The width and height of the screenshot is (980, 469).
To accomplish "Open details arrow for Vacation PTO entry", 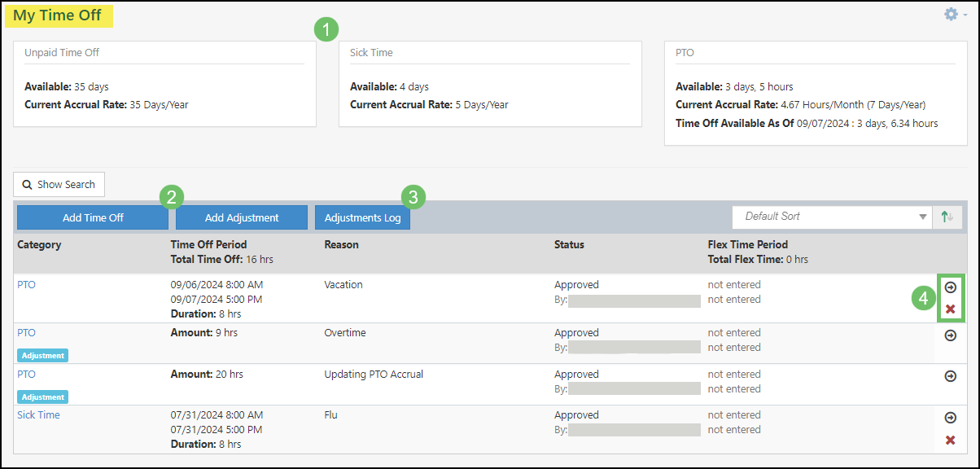I will pyautogui.click(x=950, y=287).
